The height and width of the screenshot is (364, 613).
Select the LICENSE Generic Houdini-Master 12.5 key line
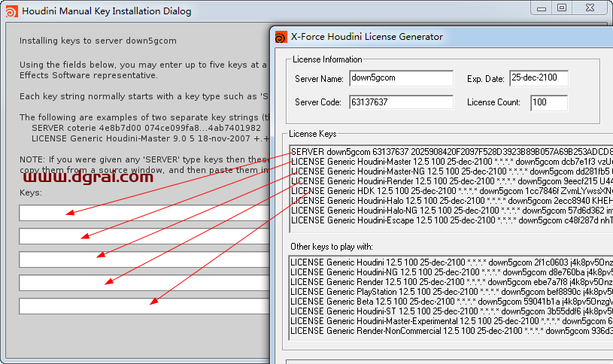point(451,162)
